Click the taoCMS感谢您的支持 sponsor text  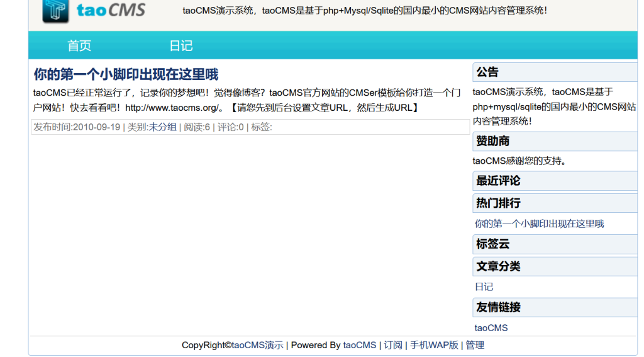pyautogui.click(x=519, y=161)
